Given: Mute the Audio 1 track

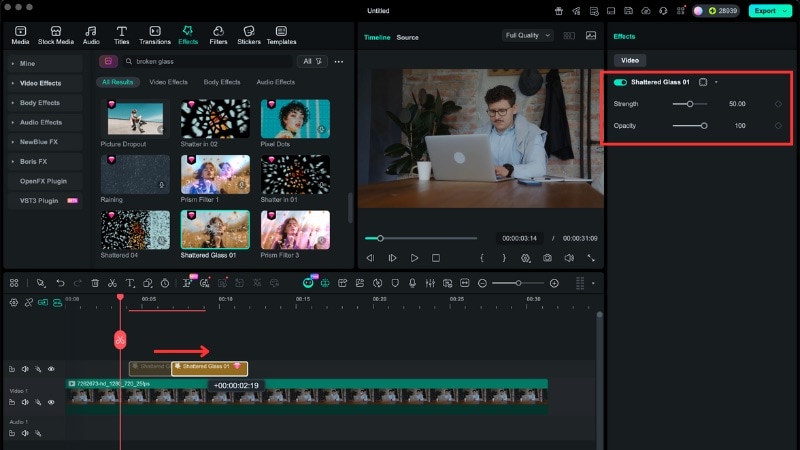Looking at the screenshot, I should 24,433.
